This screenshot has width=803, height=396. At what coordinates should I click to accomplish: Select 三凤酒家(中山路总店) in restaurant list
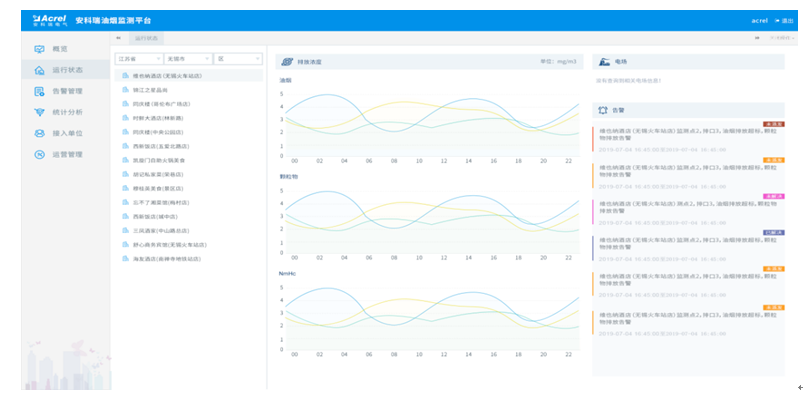188,231
